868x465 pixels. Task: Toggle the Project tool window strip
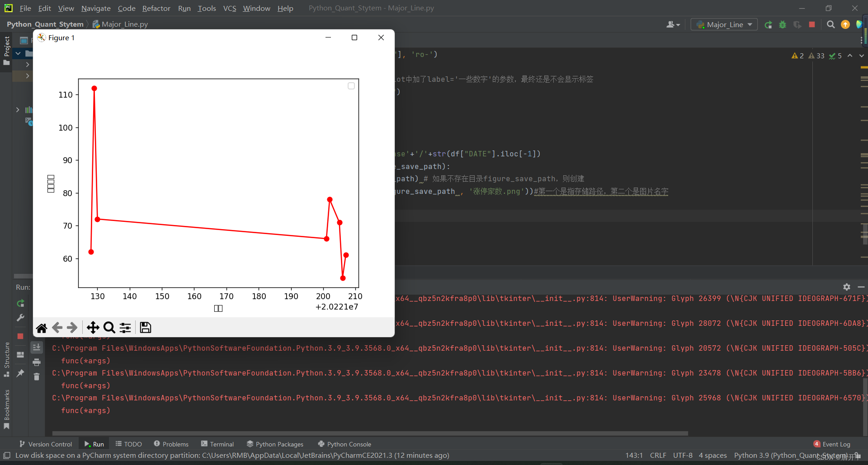click(x=6, y=50)
